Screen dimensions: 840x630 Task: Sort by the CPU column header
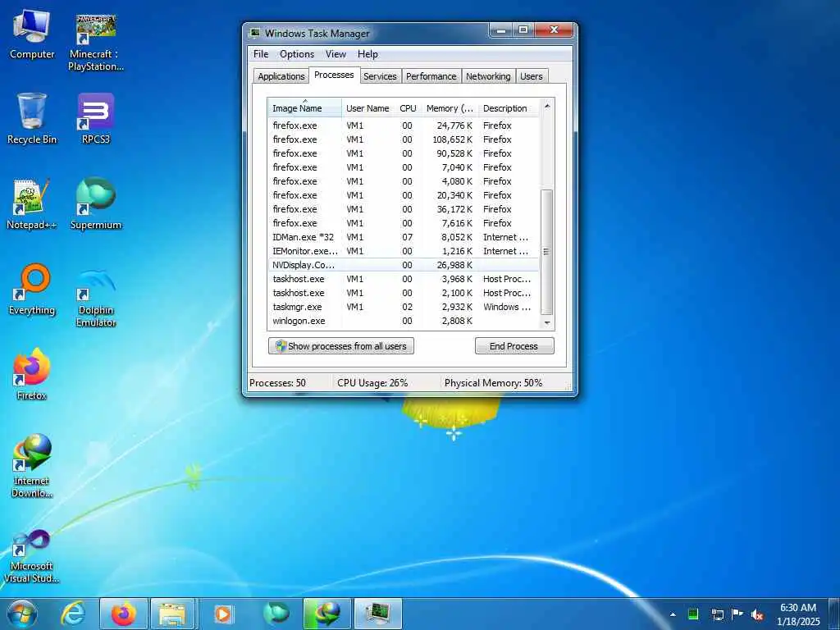[409, 107]
